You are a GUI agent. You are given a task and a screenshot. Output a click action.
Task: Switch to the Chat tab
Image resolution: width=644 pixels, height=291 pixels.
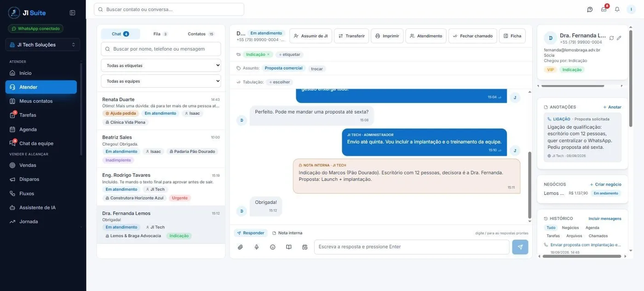pyautogui.click(x=121, y=34)
